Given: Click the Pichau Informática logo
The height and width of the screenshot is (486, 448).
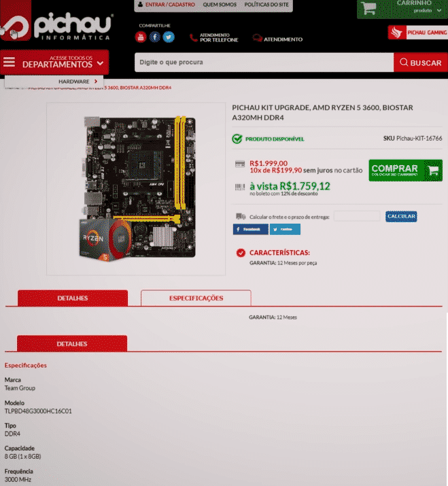Looking at the screenshot, I should 56,22.
